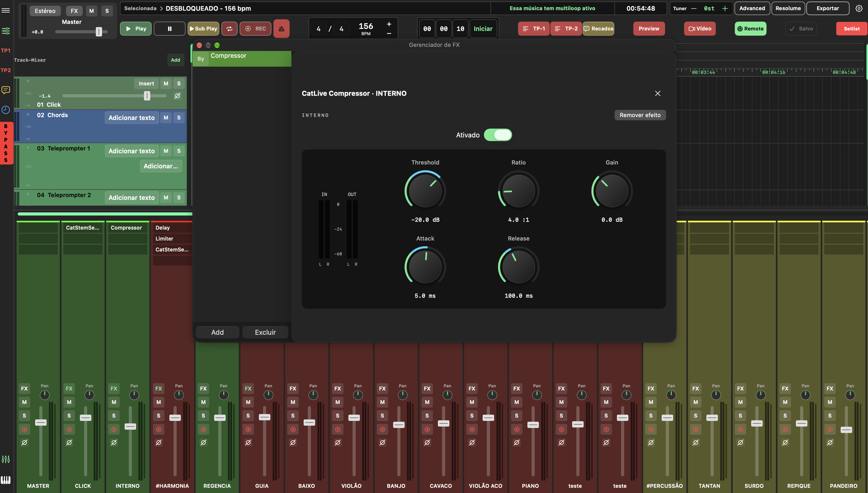
Task: Open the Estéreo output selector
Action: (x=45, y=11)
